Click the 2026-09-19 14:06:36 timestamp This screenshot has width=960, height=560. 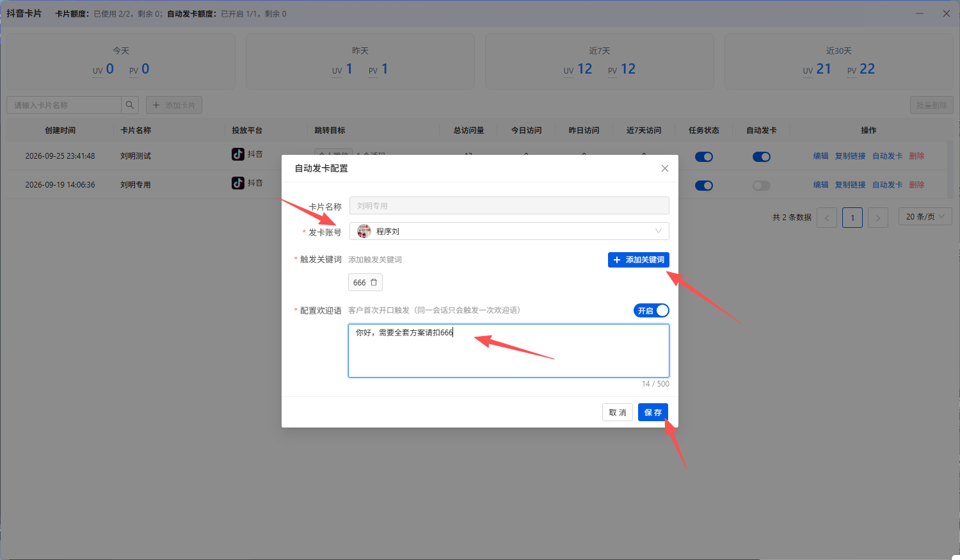60,184
